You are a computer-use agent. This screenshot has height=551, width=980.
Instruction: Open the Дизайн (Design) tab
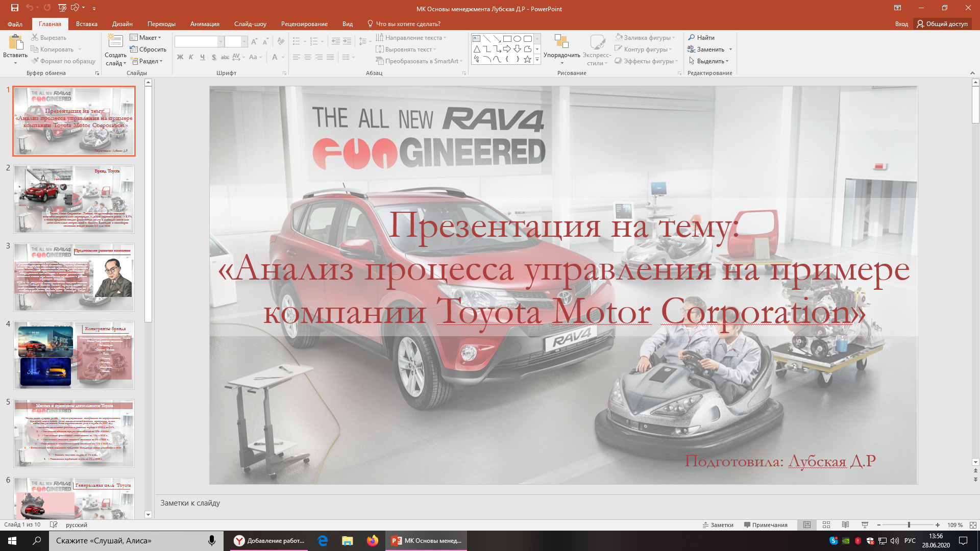click(x=122, y=24)
